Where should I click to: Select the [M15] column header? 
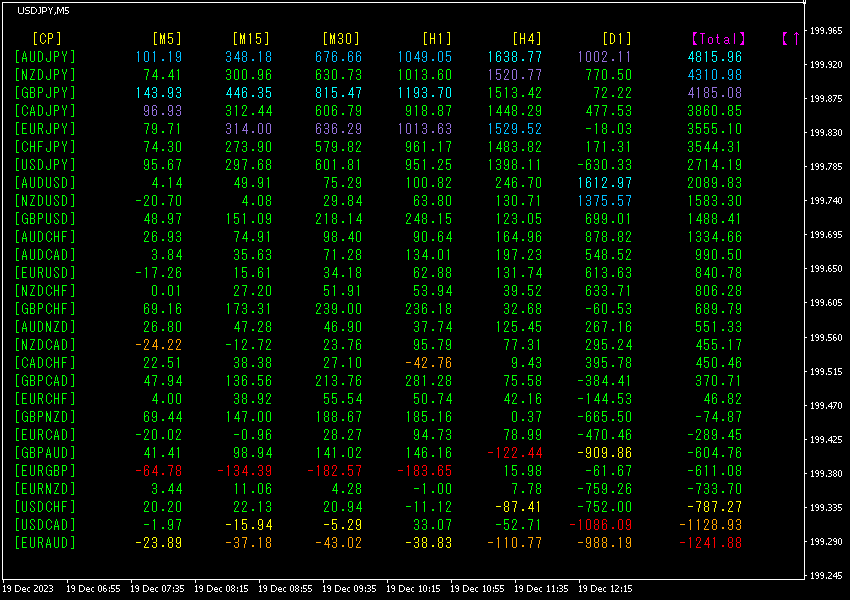[251, 38]
